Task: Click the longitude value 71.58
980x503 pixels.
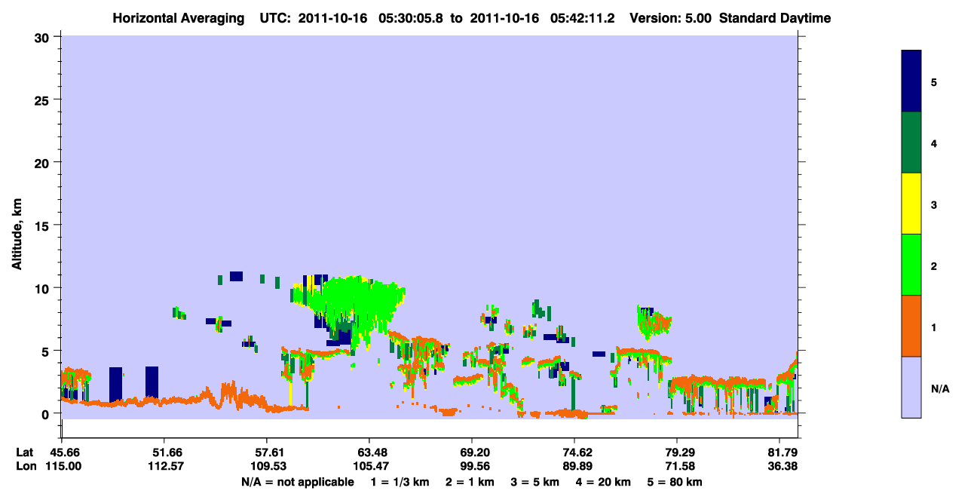Action: point(677,466)
